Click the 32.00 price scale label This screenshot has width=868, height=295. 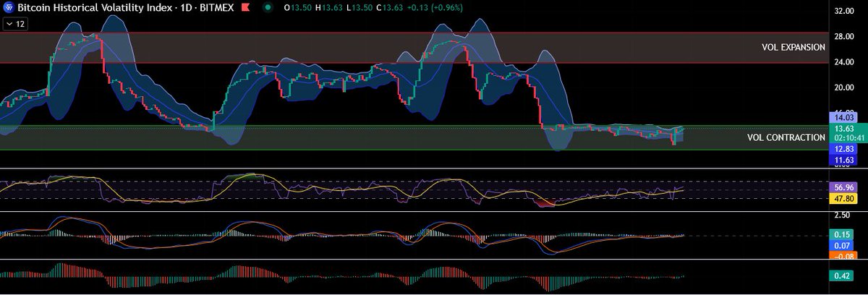tap(846, 12)
